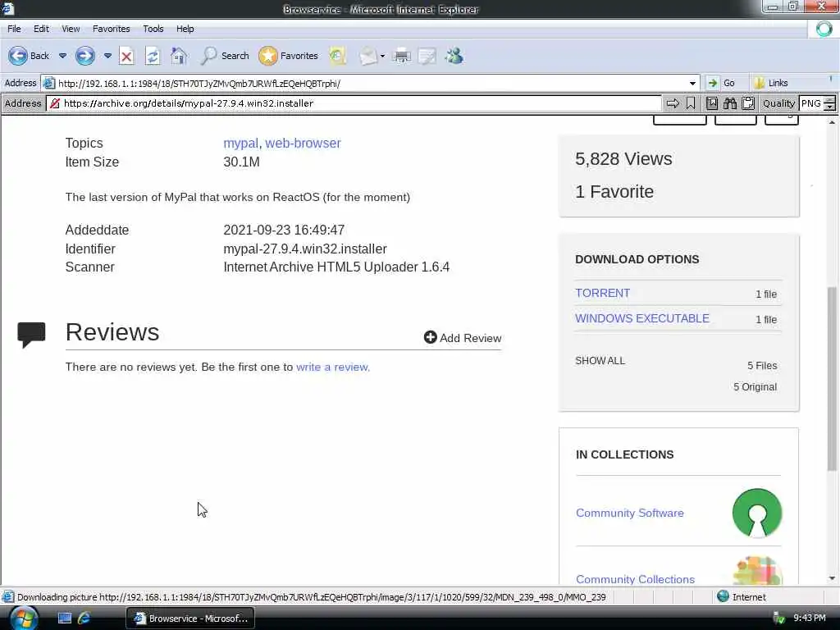
Task: Open the View menu
Action: 71,29
